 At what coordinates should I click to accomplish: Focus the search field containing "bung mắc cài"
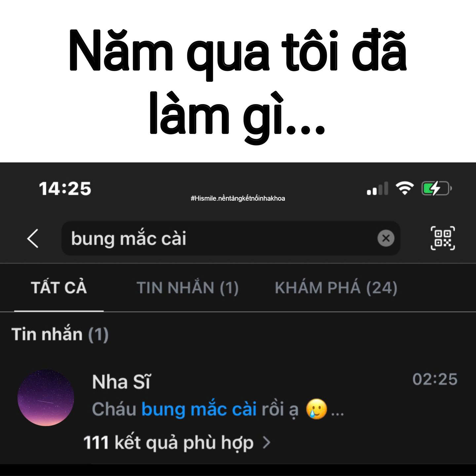coord(231,238)
